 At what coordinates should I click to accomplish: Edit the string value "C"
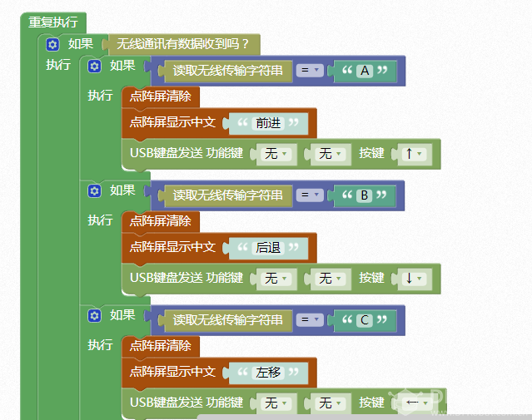tap(365, 320)
